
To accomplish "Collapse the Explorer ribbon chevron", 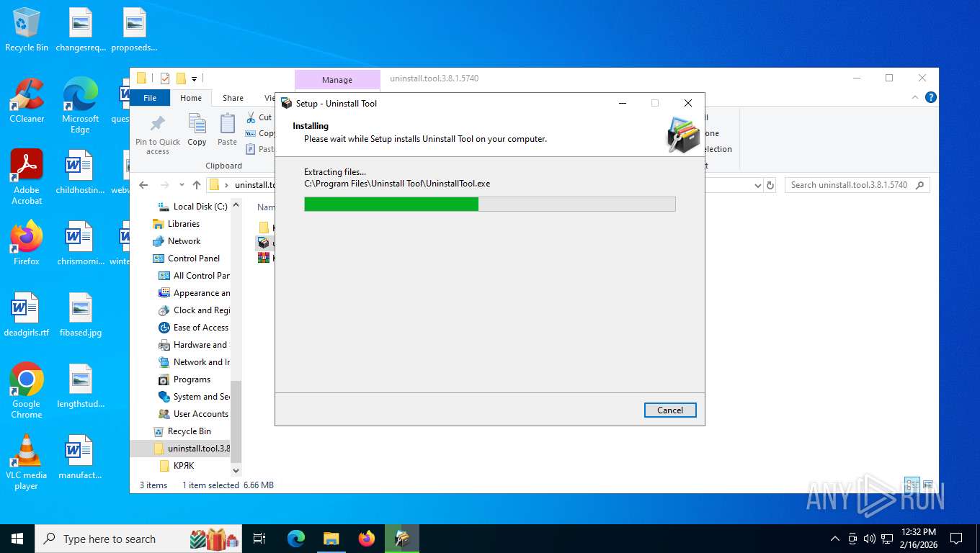I will [916, 97].
